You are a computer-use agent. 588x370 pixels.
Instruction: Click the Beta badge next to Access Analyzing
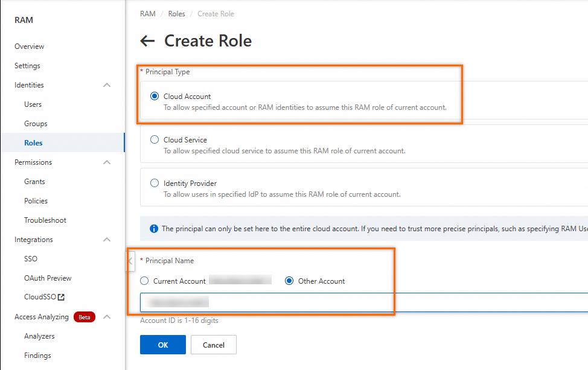point(85,317)
